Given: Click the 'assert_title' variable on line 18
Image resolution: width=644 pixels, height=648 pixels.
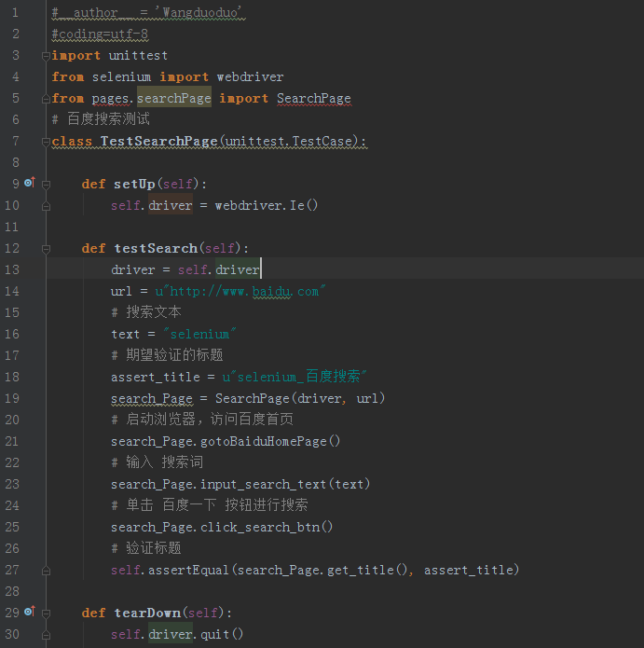Looking at the screenshot, I should click(156, 378).
